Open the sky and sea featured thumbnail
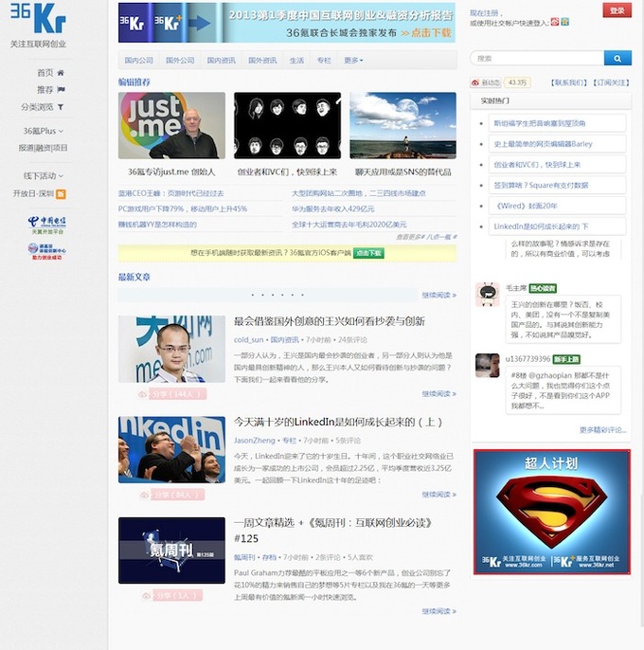Image resolution: width=644 pixels, height=650 pixels. [402, 126]
